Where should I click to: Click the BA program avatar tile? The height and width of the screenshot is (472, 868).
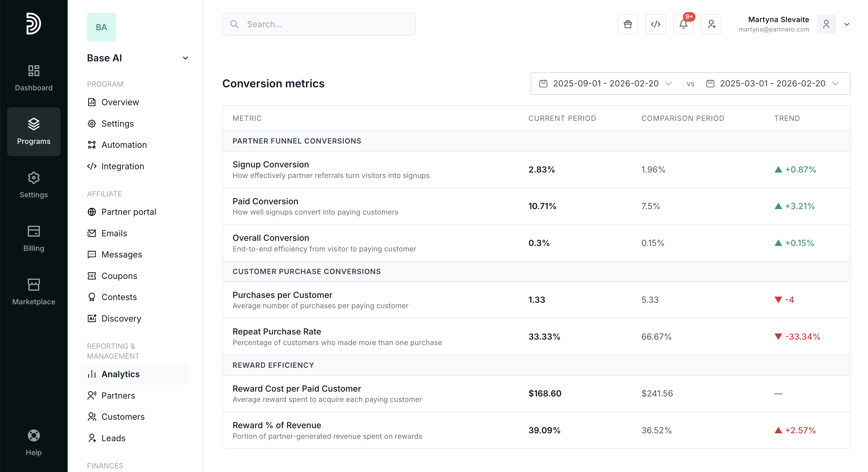tap(101, 27)
